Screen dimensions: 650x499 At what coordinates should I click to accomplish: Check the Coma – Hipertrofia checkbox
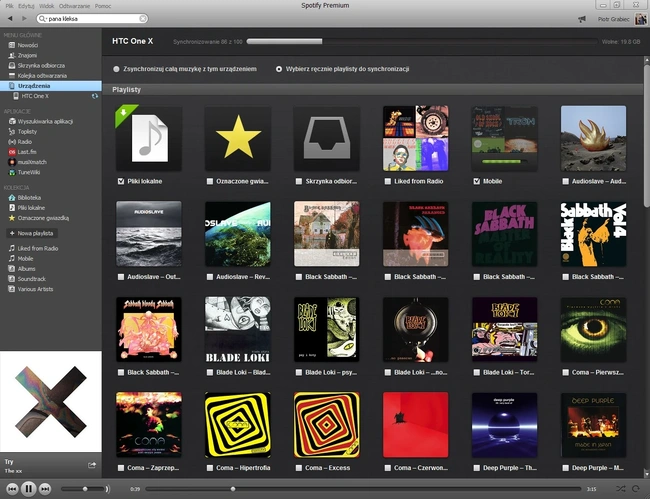click(210, 468)
